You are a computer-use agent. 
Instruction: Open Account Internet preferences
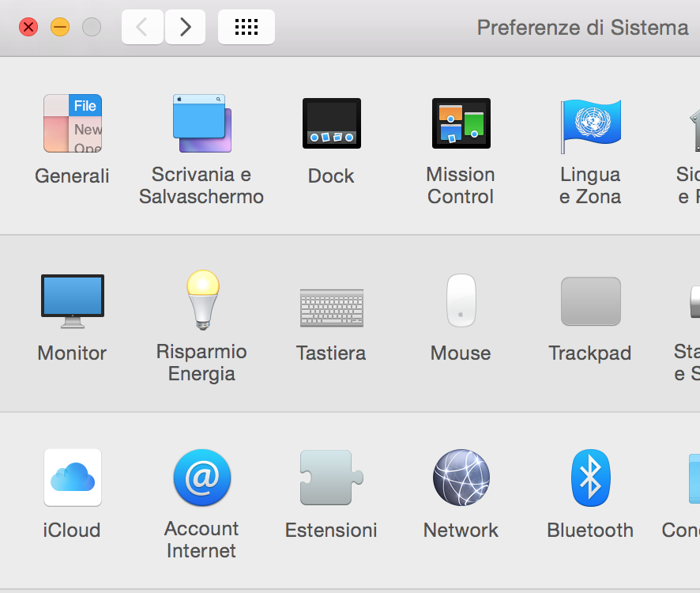[x=202, y=478]
